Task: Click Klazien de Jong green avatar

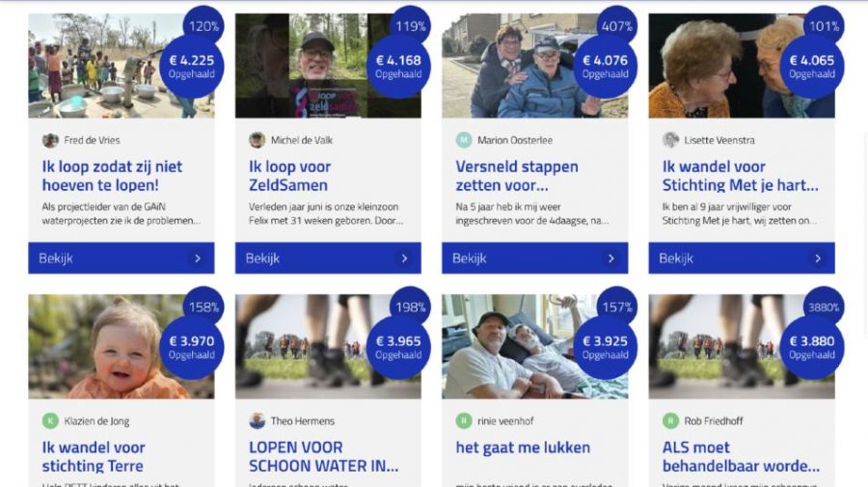Action: pos(50,420)
